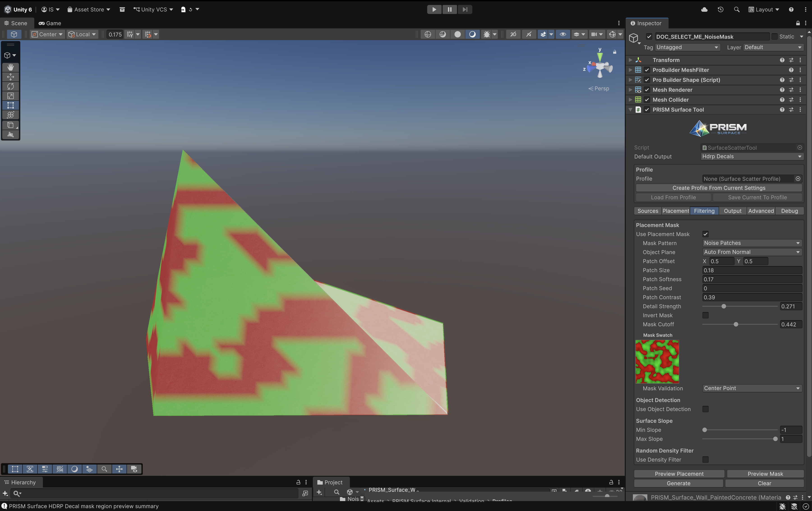This screenshot has height=511, width=812.
Task: Open the Sources tab
Action: (647, 211)
